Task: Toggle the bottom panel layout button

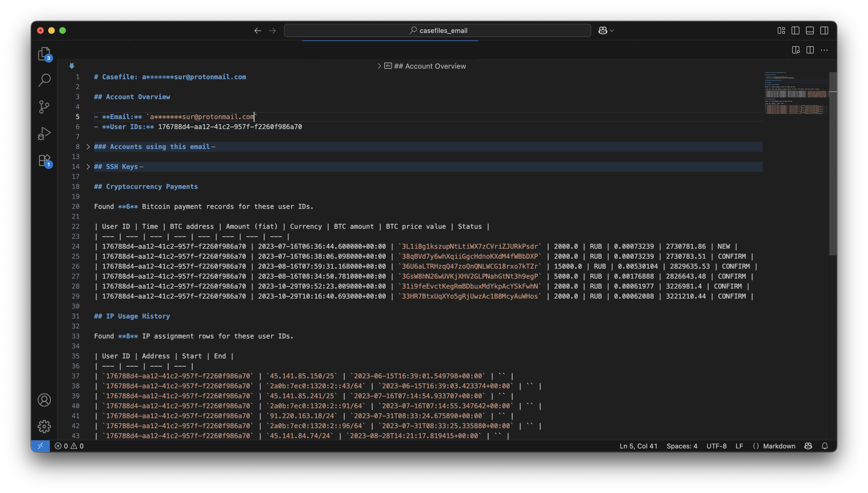Action: point(810,30)
